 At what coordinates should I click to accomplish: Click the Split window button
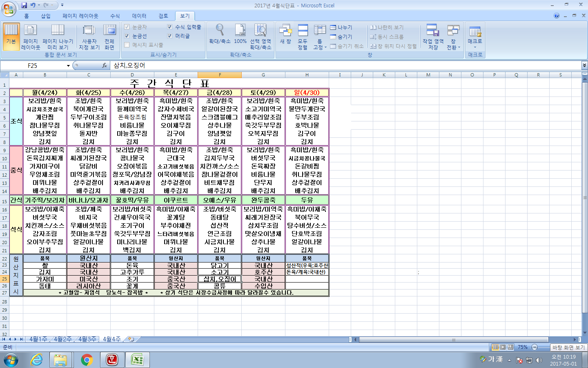coord(341,27)
